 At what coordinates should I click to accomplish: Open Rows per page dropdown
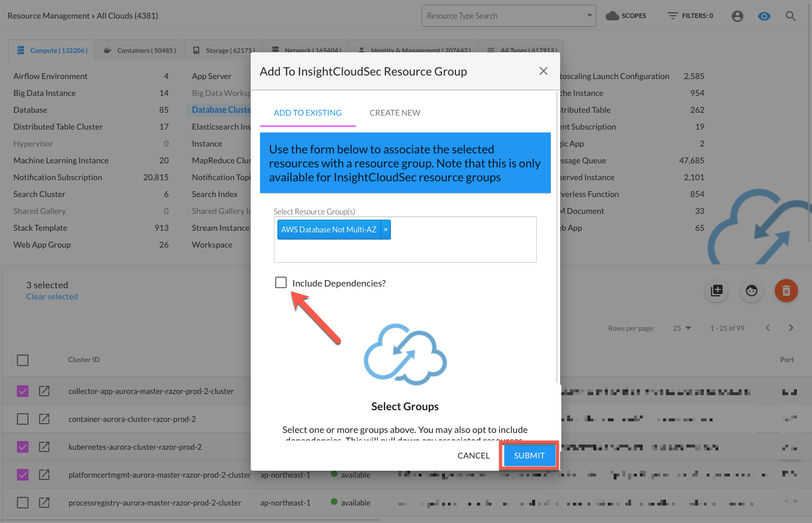pos(682,328)
